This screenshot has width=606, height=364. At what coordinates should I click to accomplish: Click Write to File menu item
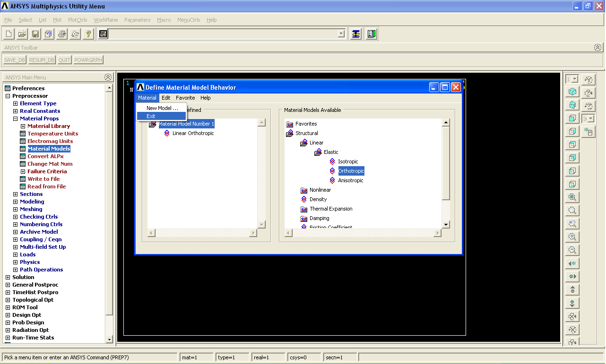point(43,179)
